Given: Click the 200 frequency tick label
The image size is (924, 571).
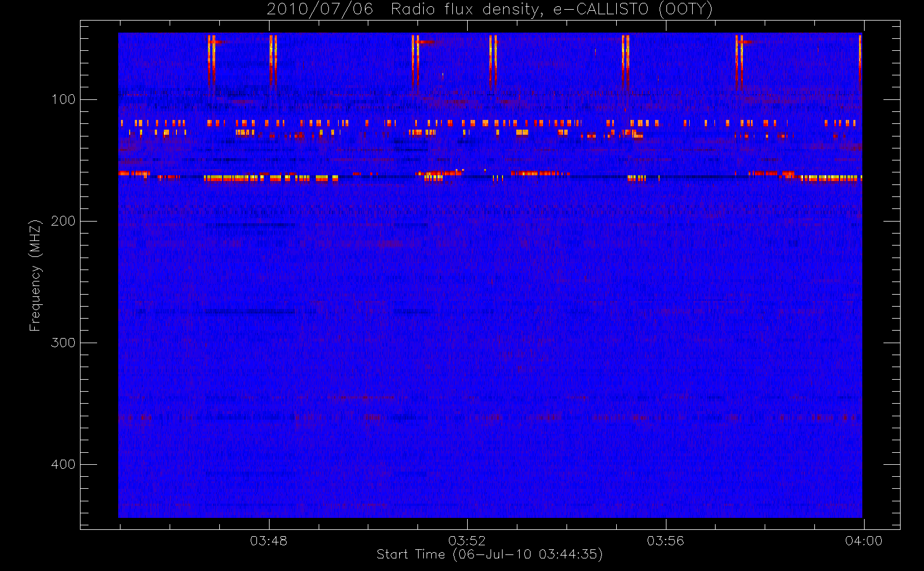Looking at the screenshot, I should pos(63,221).
